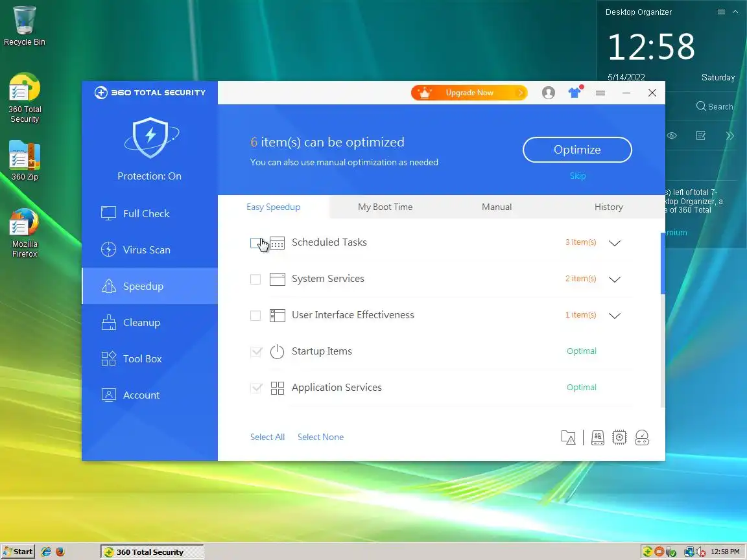
Task: Click the speedup list scrollbar
Action: [x=662, y=263]
